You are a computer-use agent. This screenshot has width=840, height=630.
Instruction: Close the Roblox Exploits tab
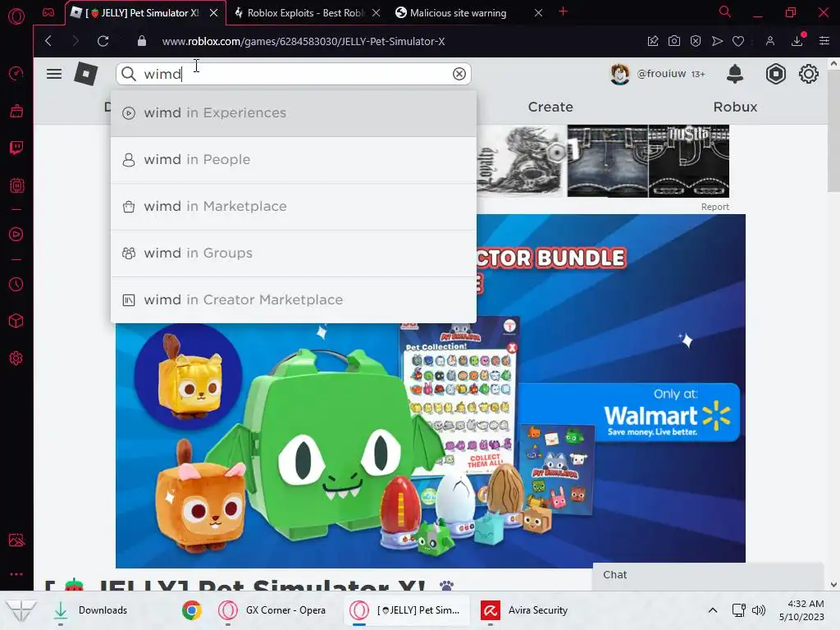pyautogui.click(x=376, y=13)
